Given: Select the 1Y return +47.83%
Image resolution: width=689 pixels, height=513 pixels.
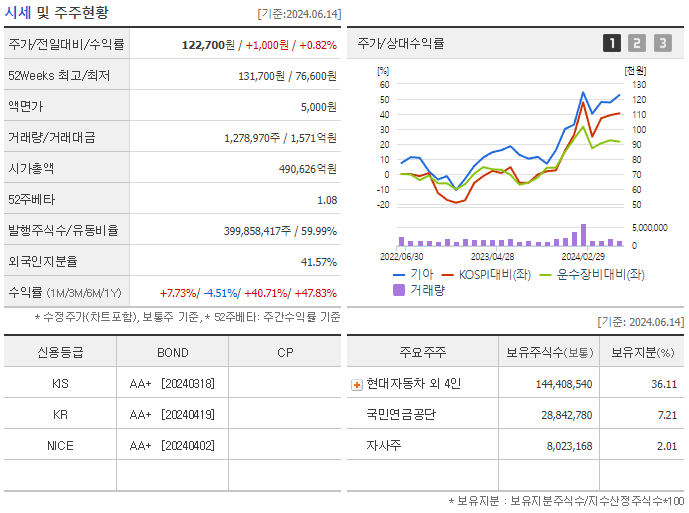Looking at the screenshot, I should pyautogui.click(x=315, y=293).
